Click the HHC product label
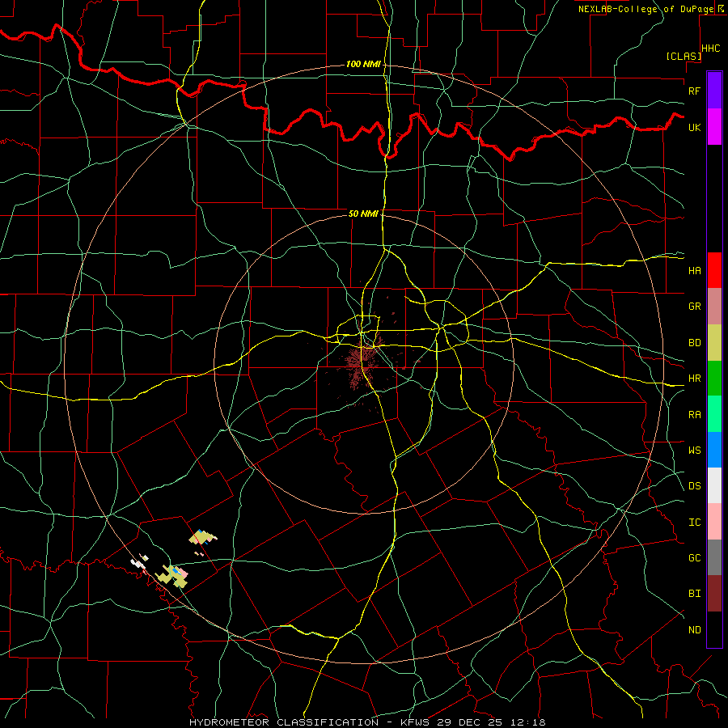This screenshot has width=728, height=728. coord(711,49)
